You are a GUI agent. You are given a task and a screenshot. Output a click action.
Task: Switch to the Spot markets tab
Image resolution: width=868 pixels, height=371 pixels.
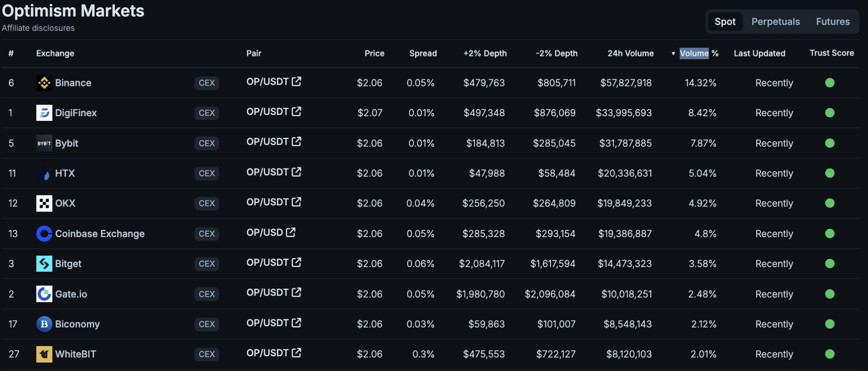[725, 22]
